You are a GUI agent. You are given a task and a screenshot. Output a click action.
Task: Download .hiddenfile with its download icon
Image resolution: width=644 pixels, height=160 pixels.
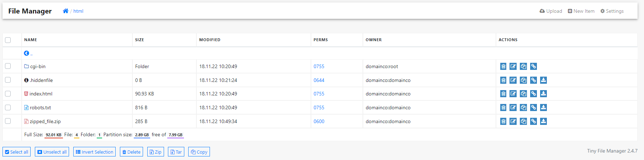point(543,80)
